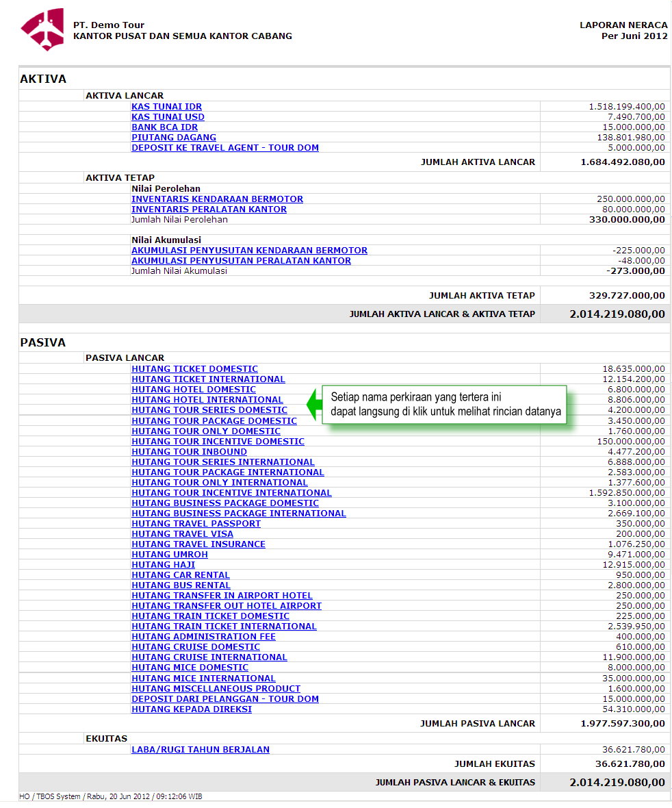Image resolution: width=672 pixels, height=808 pixels.
Task: Open the KAS TUNAI USD link
Action: click(168, 117)
